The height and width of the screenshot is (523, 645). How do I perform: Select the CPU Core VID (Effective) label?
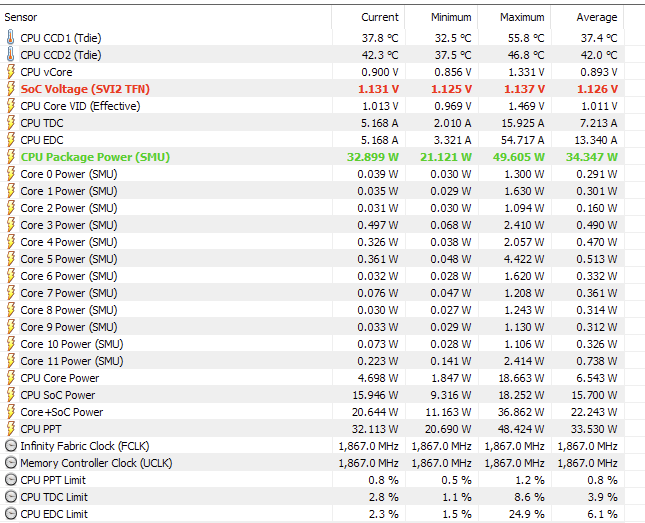click(80, 106)
